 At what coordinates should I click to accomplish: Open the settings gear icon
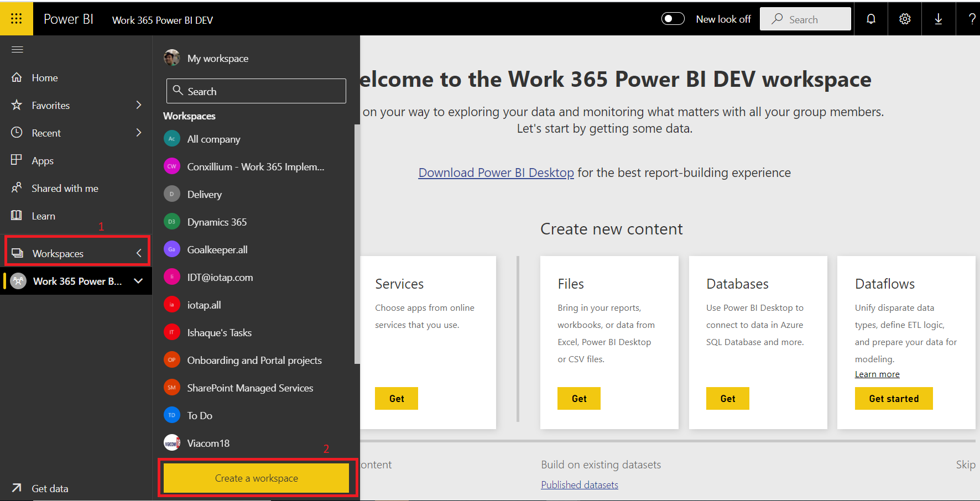[x=905, y=19]
